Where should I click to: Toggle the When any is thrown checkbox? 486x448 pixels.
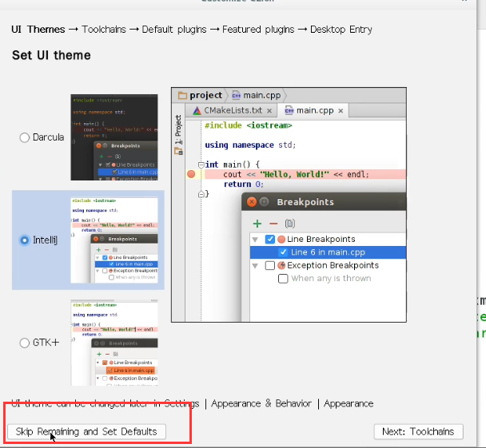(283, 279)
